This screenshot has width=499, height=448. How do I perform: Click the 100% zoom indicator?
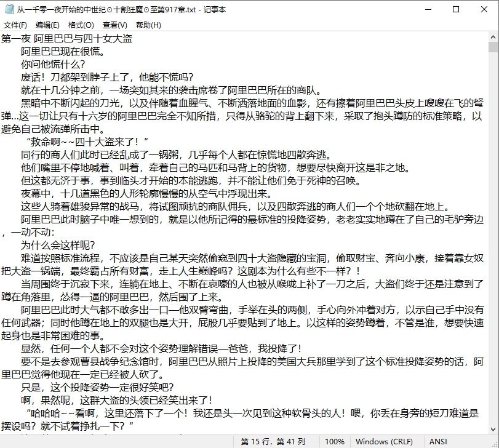[335, 441]
